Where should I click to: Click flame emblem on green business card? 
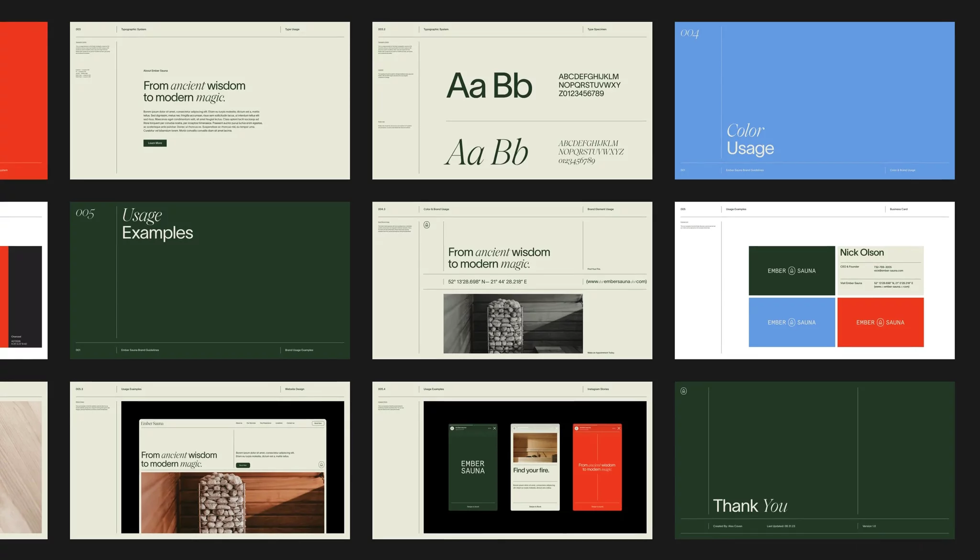click(x=791, y=271)
